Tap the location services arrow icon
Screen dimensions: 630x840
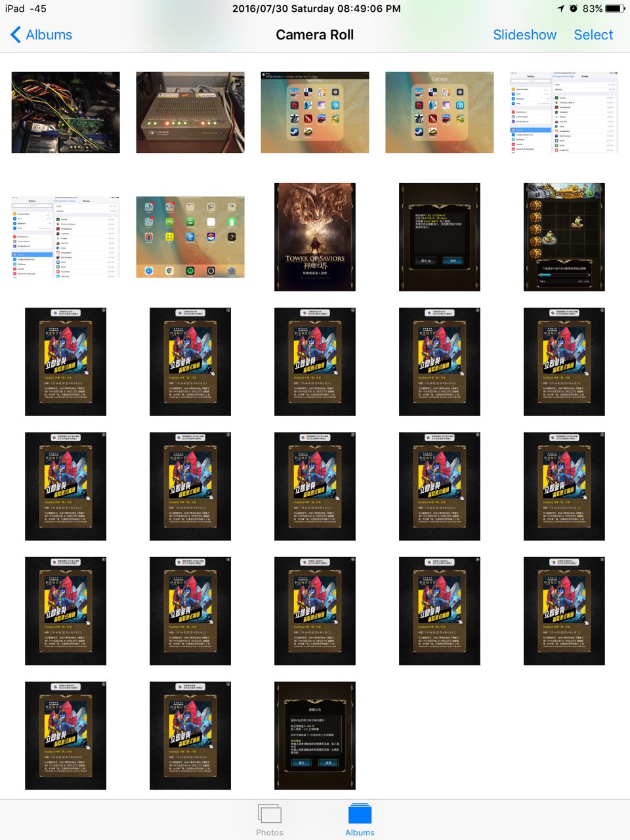pyautogui.click(x=560, y=9)
